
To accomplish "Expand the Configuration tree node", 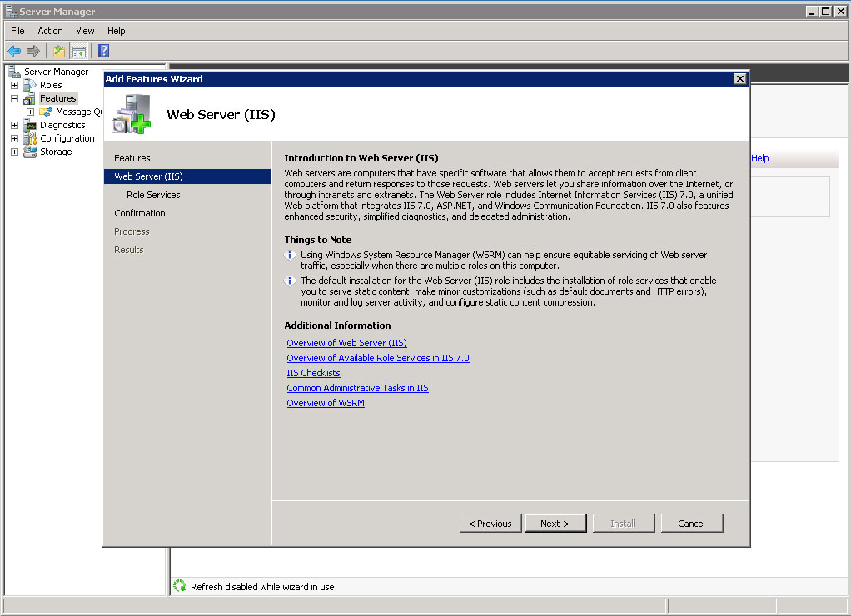I will click(15, 138).
